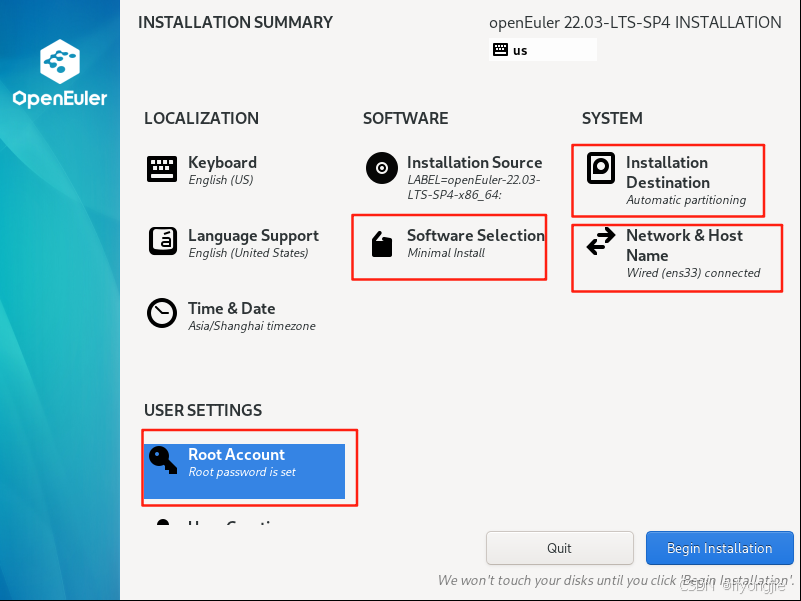801x601 pixels.
Task: Click the Begin Installation button
Action: [x=720, y=548]
